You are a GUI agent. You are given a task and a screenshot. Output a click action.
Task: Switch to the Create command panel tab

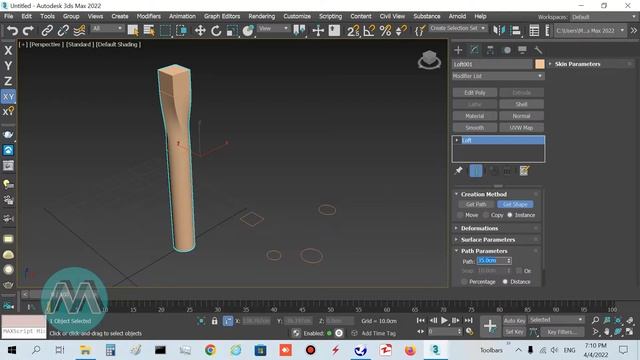tap(458, 50)
